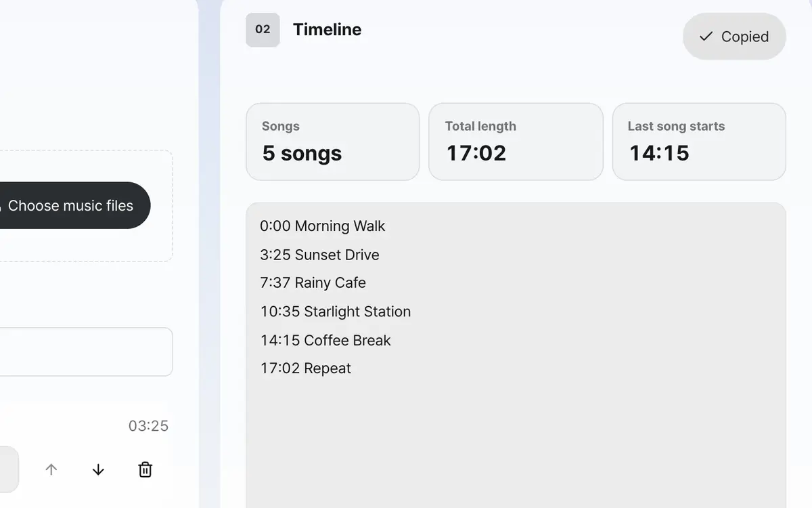Click the Timeline heading
The image size is (812, 508).
(327, 30)
